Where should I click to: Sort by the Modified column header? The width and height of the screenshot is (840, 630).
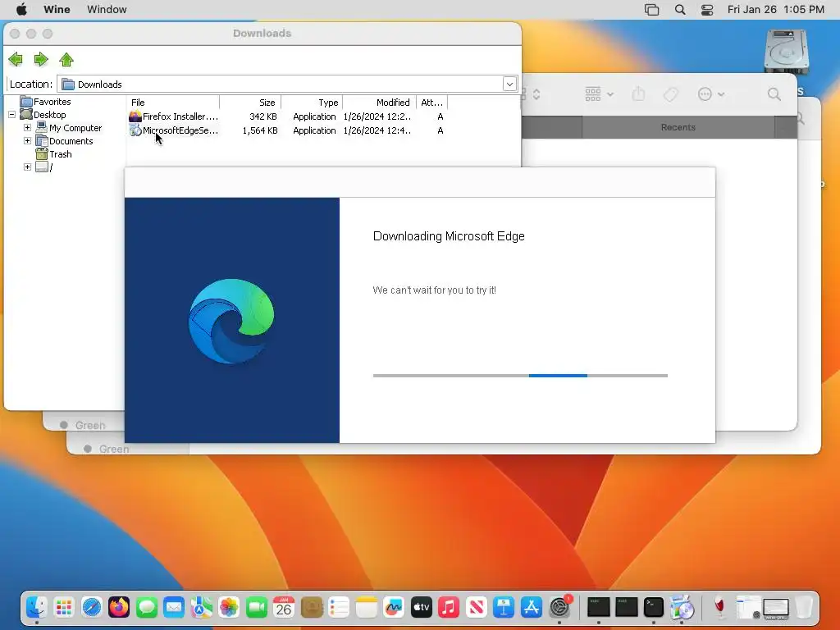380,103
